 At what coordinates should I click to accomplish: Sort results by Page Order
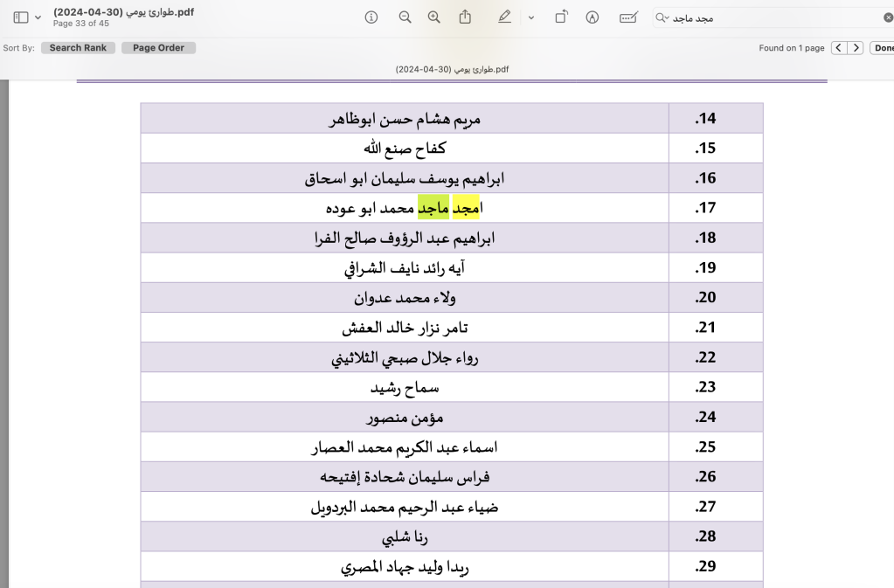158,48
